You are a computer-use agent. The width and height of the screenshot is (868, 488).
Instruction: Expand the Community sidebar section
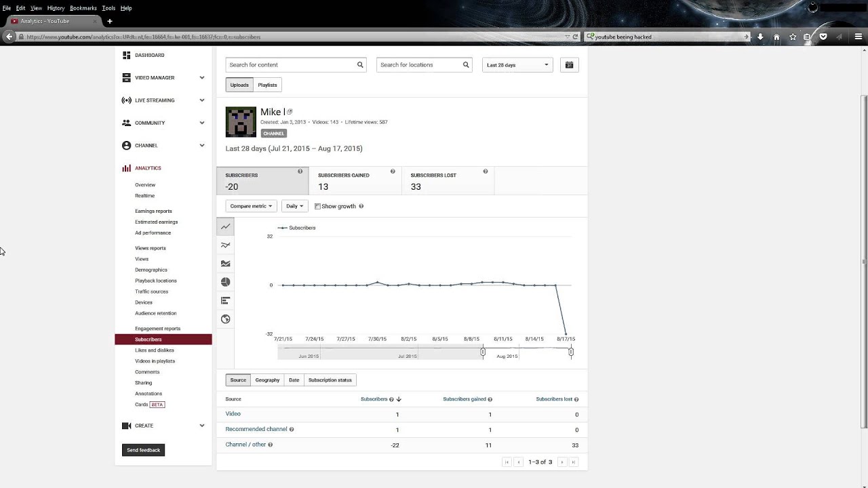[202, 123]
